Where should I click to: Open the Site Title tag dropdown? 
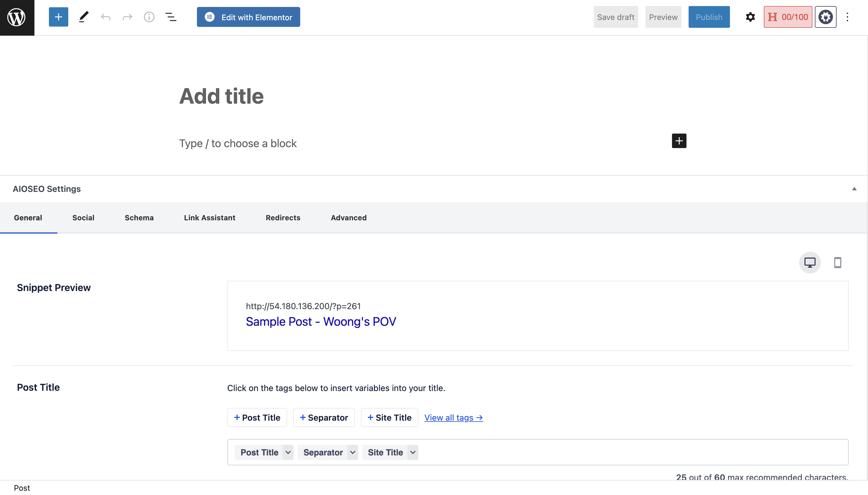[x=413, y=452]
